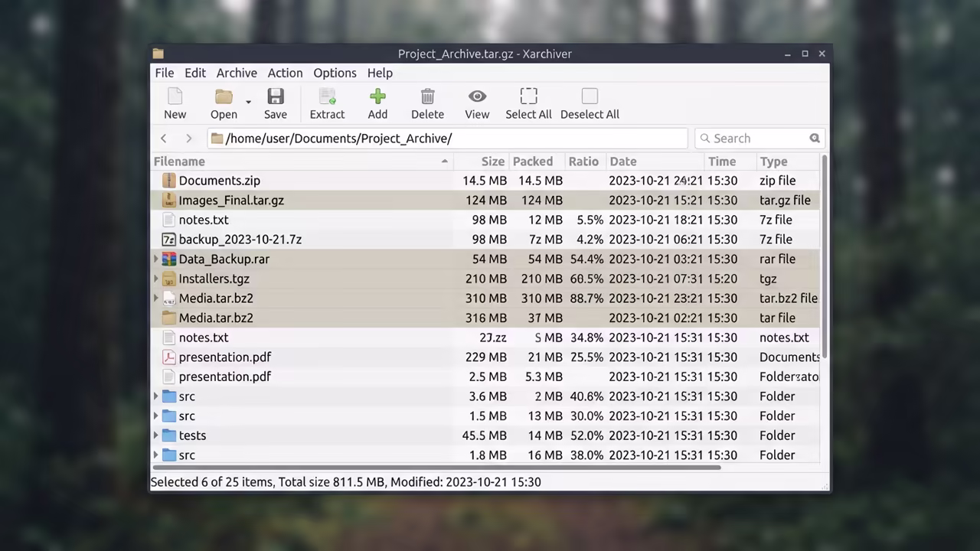The image size is (980, 551).
Task: Open the Help menu
Action: click(380, 73)
